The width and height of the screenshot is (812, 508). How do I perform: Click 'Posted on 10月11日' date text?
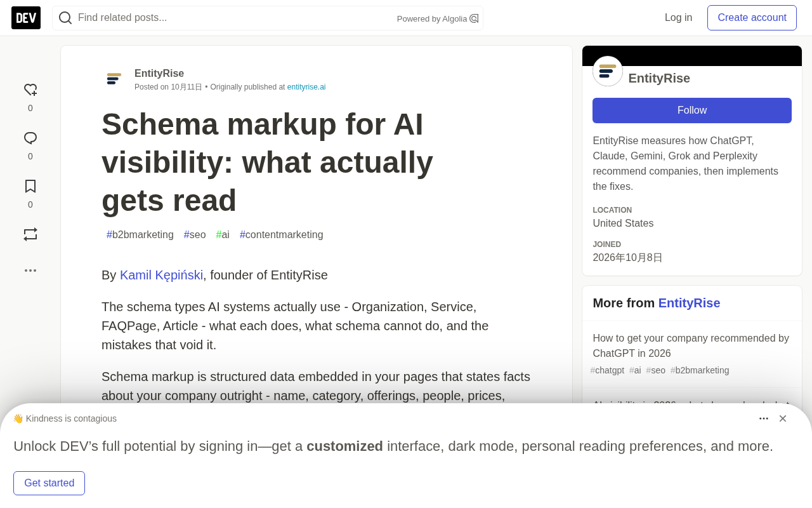[x=168, y=87]
